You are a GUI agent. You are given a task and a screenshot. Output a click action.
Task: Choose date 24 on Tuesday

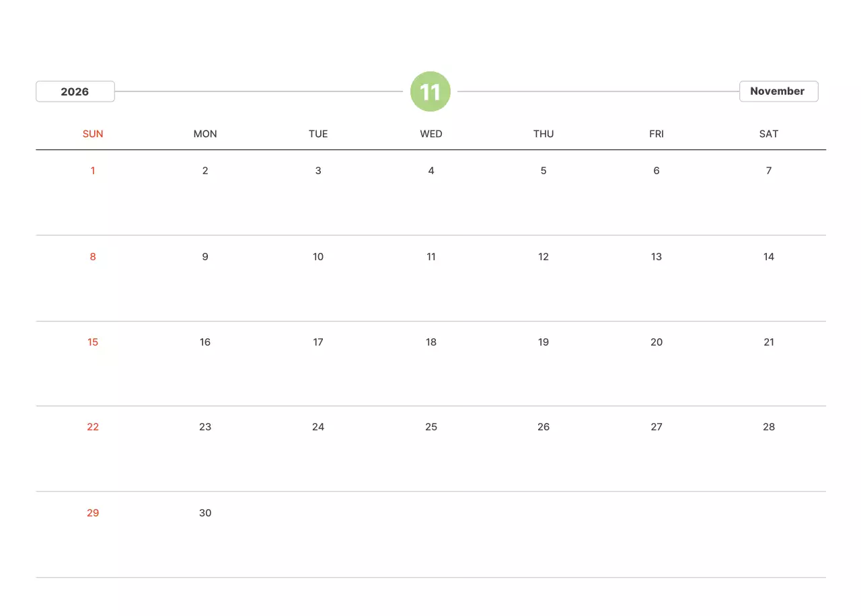click(x=318, y=427)
